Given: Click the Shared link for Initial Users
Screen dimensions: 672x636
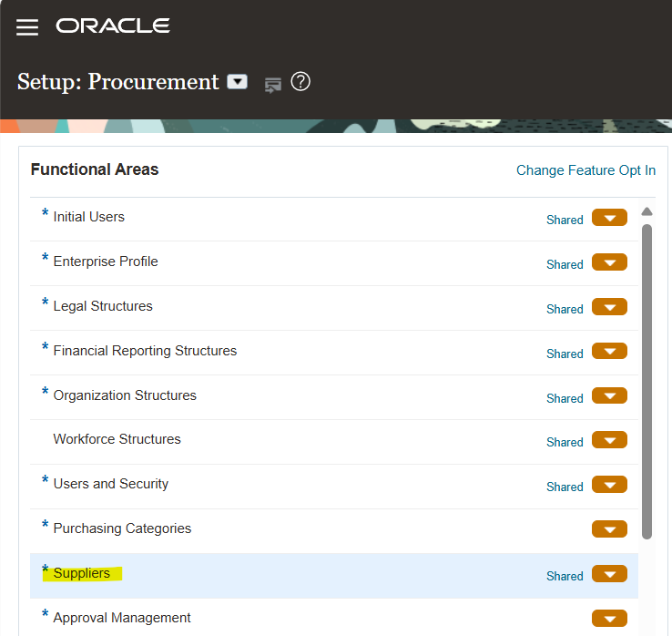Looking at the screenshot, I should point(565,220).
